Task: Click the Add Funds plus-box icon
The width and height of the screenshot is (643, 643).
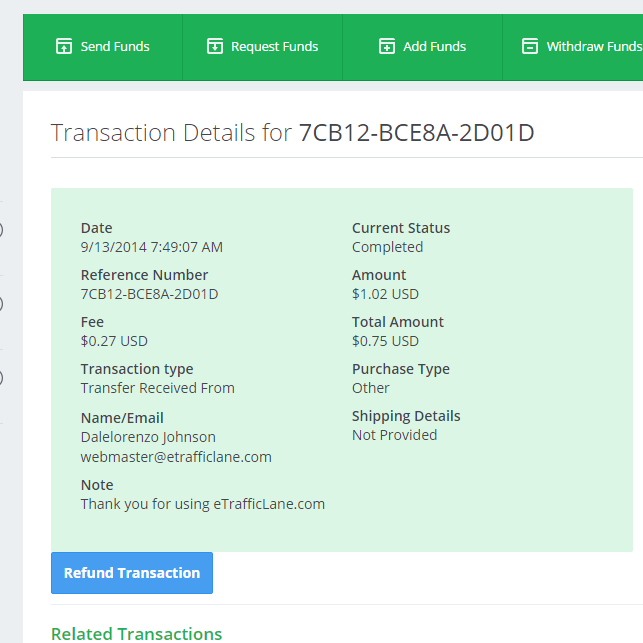Action: click(x=387, y=46)
